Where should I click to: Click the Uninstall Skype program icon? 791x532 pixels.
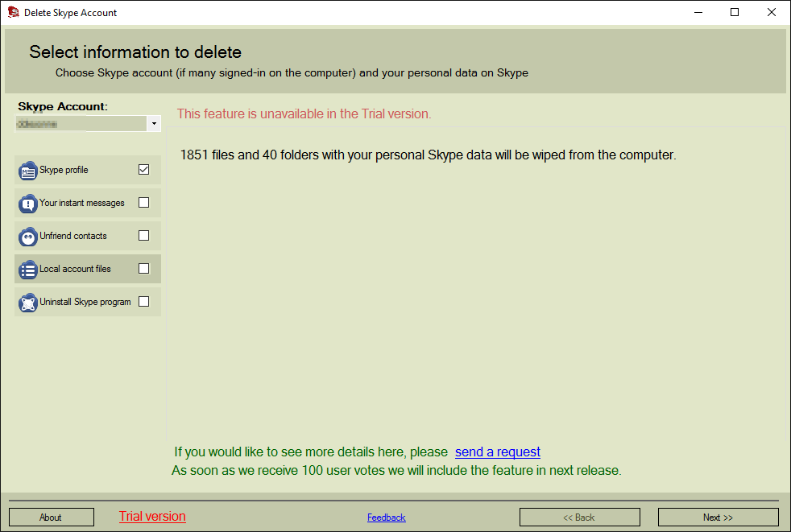click(x=28, y=303)
